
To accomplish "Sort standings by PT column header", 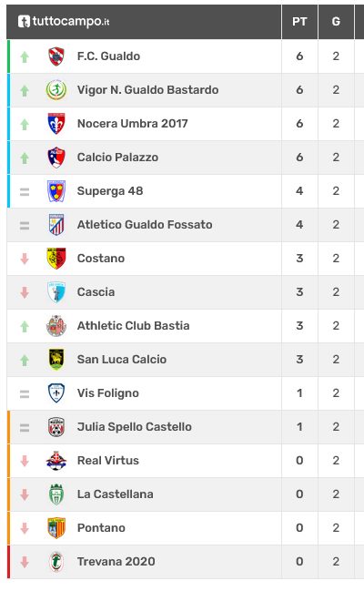I will [x=299, y=22].
